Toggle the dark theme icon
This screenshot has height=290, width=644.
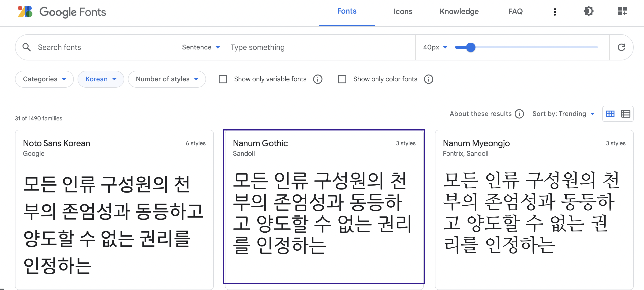(588, 11)
